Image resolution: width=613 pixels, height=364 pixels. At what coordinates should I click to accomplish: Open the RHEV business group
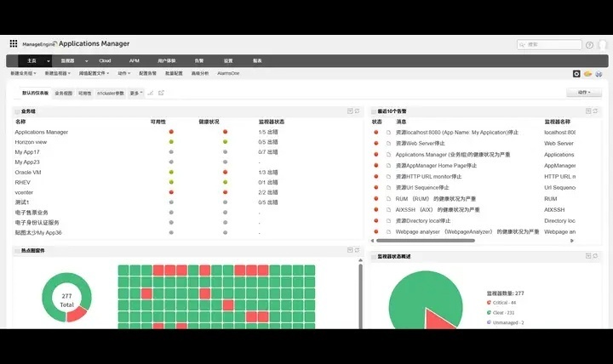click(23, 182)
